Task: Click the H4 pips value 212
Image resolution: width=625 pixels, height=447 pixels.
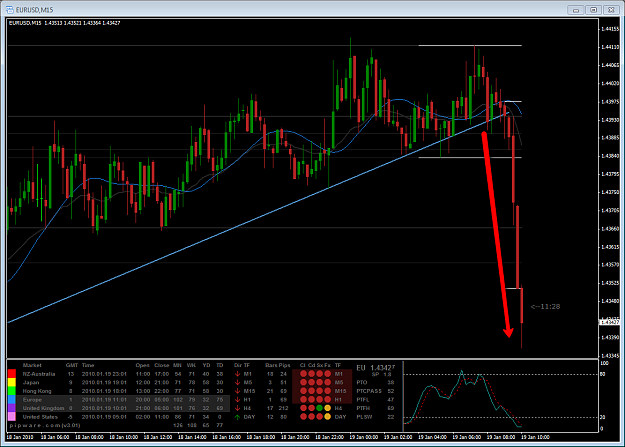Action: pos(283,408)
